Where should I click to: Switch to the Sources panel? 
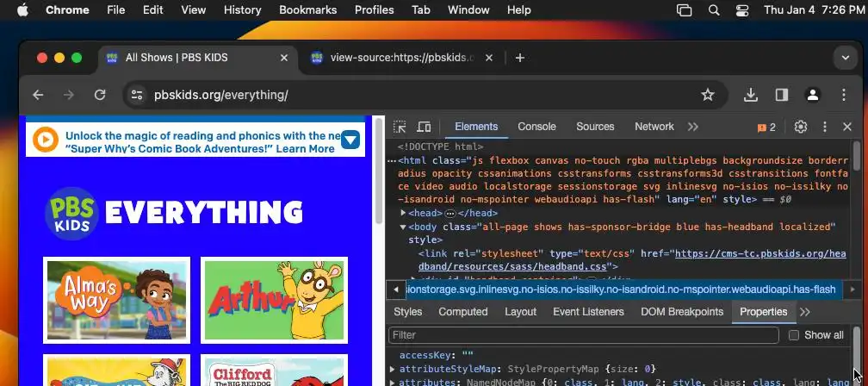point(595,127)
